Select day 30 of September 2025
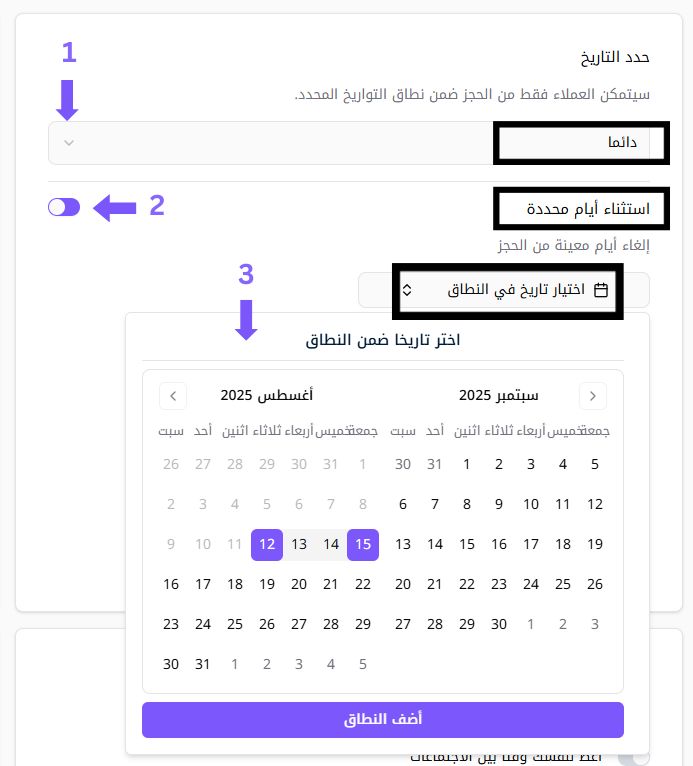 coord(499,624)
